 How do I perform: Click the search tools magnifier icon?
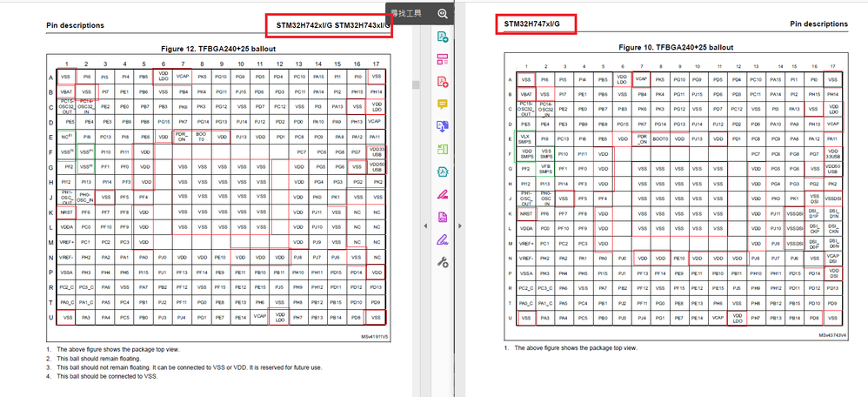pyautogui.click(x=443, y=14)
